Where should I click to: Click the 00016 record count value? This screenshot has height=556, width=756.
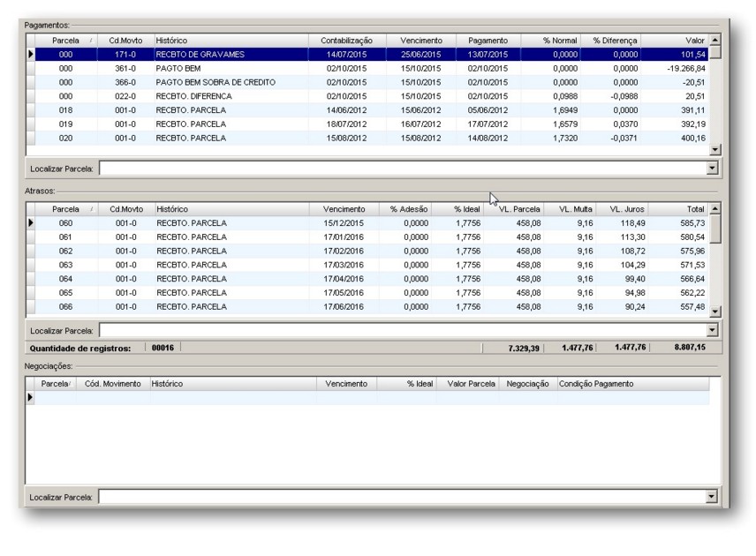pyautogui.click(x=163, y=348)
